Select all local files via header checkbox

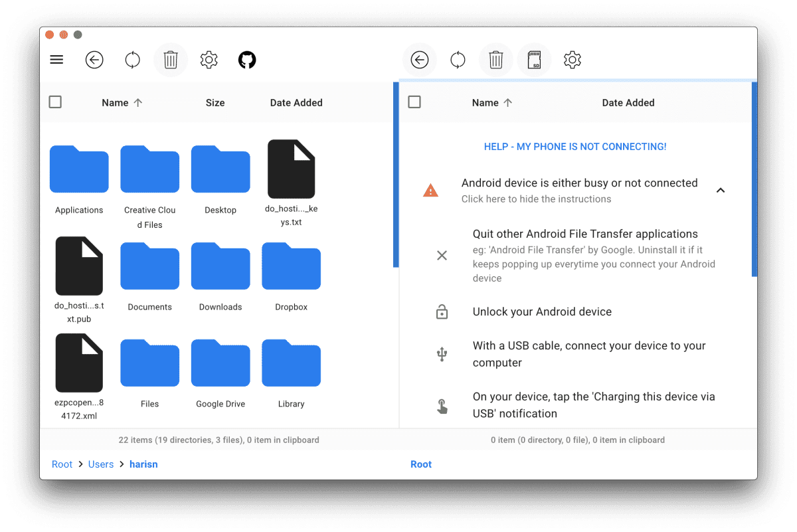coord(55,102)
